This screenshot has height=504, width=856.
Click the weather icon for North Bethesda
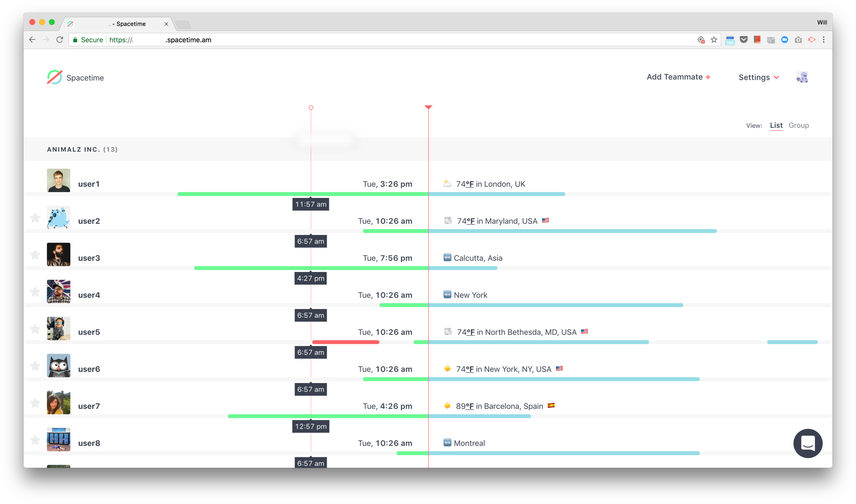448,332
